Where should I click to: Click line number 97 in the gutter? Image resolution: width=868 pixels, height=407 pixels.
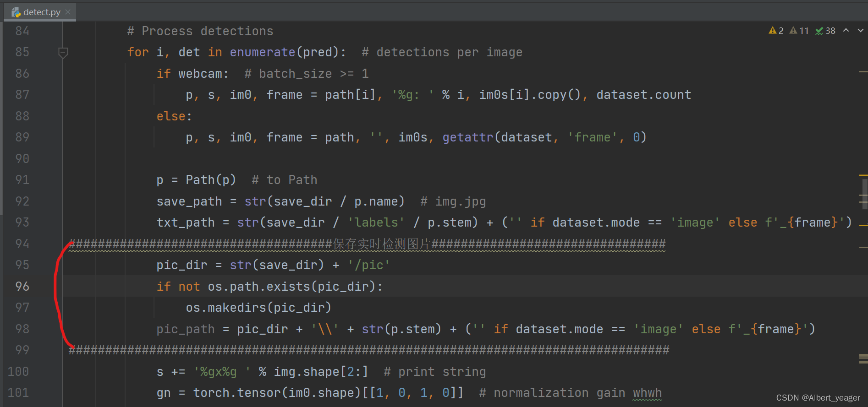click(22, 308)
